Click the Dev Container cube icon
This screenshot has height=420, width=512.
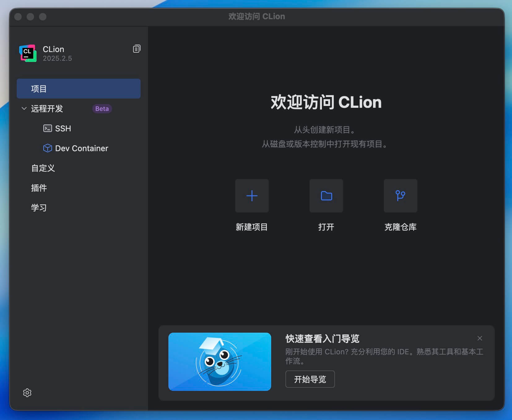pos(47,148)
